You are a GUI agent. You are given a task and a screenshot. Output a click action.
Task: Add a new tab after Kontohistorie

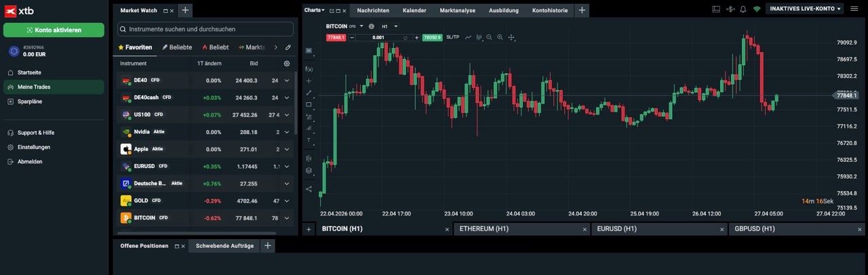pyautogui.click(x=582, y=10)
